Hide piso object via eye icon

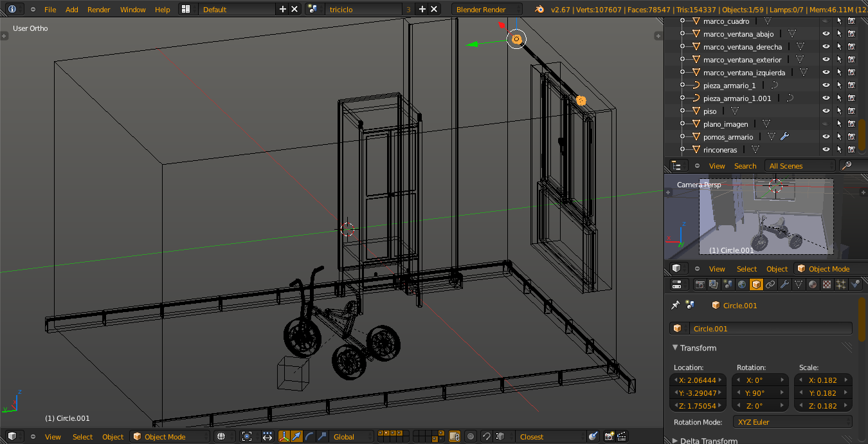coord(826,111)
